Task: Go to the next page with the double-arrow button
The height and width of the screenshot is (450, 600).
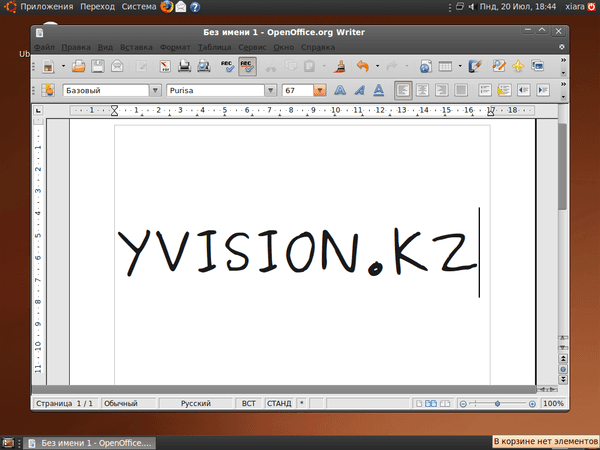Action: coord(563,380)
